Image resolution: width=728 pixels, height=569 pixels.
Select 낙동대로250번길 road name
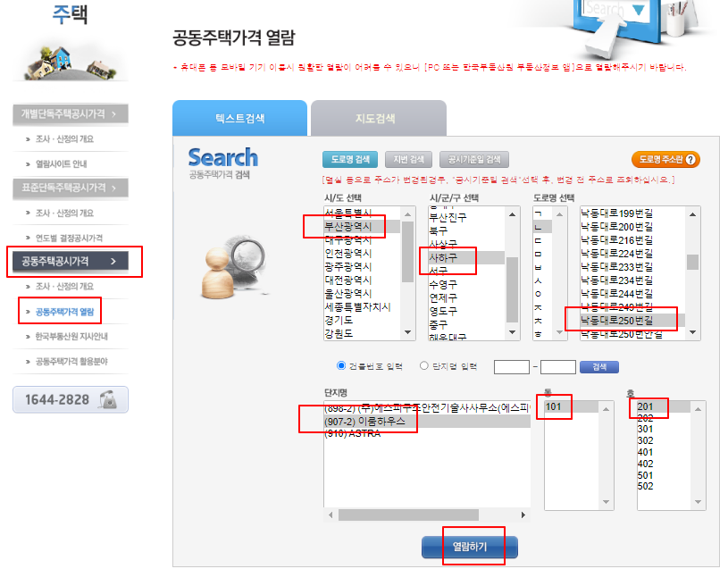click(x=632, y=321)
